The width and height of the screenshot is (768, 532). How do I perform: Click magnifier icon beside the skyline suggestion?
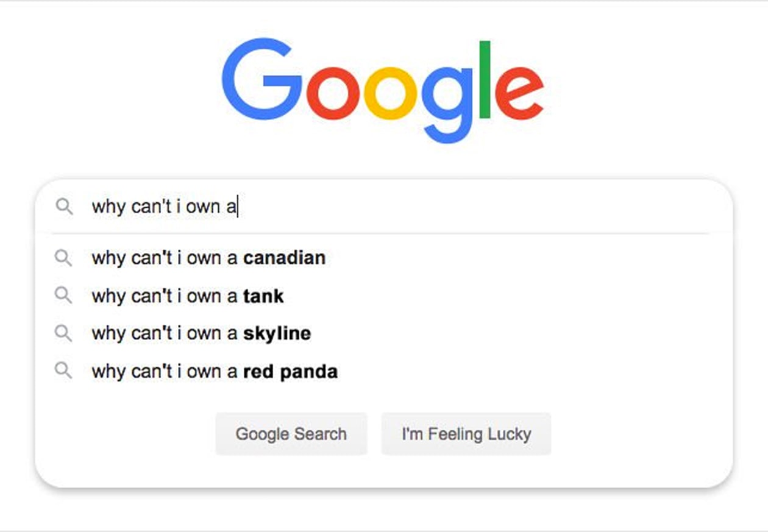tap(63, 333)
